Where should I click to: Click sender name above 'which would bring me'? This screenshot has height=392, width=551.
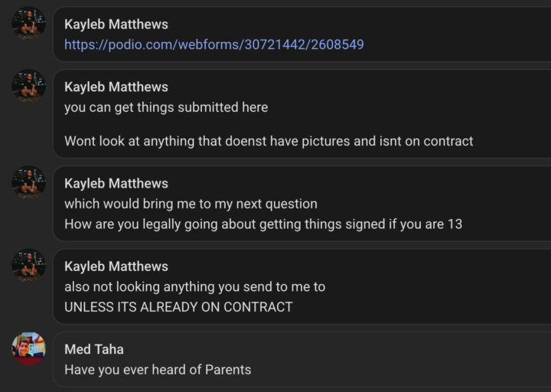click(116, 184)
